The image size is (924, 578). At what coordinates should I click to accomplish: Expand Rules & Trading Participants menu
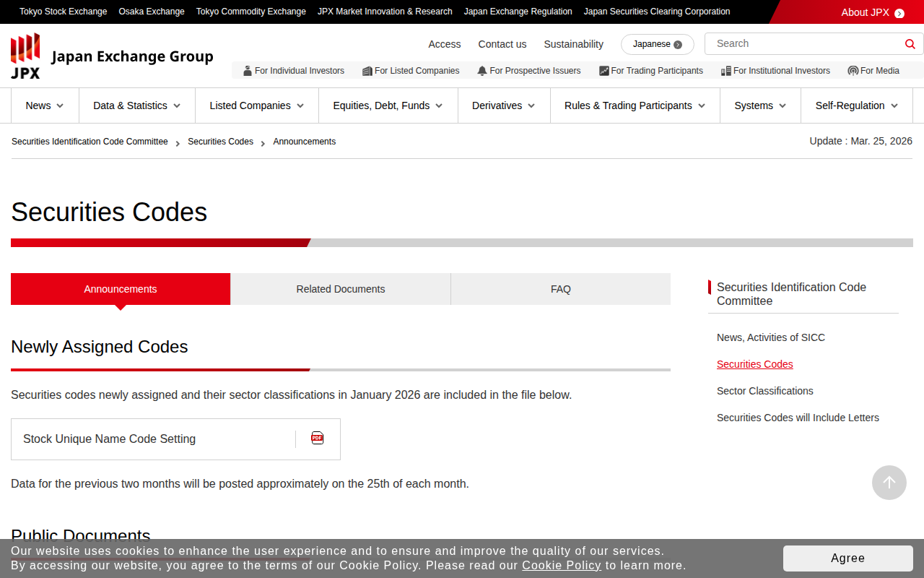635,105
